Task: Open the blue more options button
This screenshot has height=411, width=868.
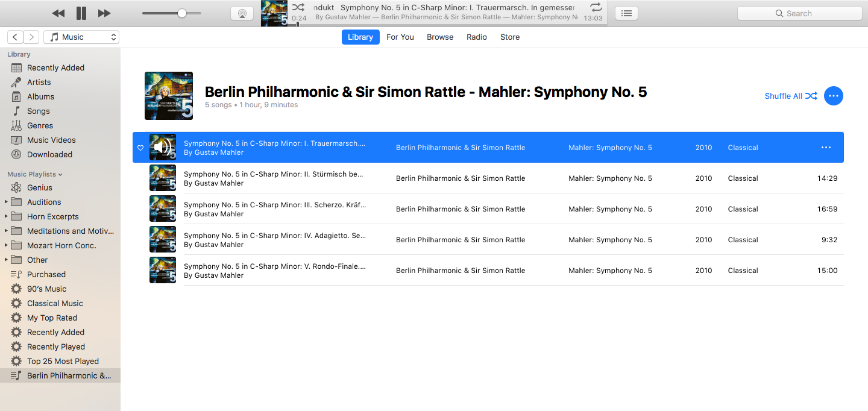Action: [833, 96]
